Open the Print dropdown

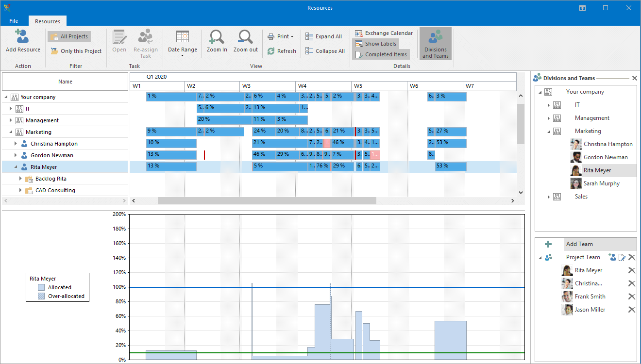coord(280,36)
